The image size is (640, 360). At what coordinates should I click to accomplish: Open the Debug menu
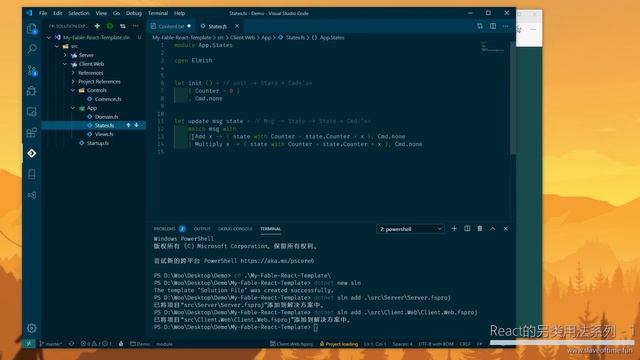point(133,13)
